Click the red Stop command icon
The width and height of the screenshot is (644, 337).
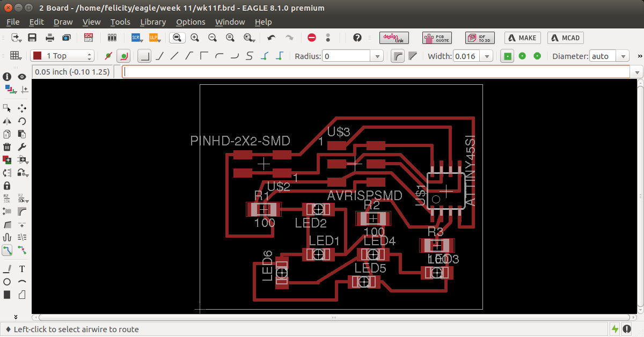pyautogui.click(x=312, y=38)
